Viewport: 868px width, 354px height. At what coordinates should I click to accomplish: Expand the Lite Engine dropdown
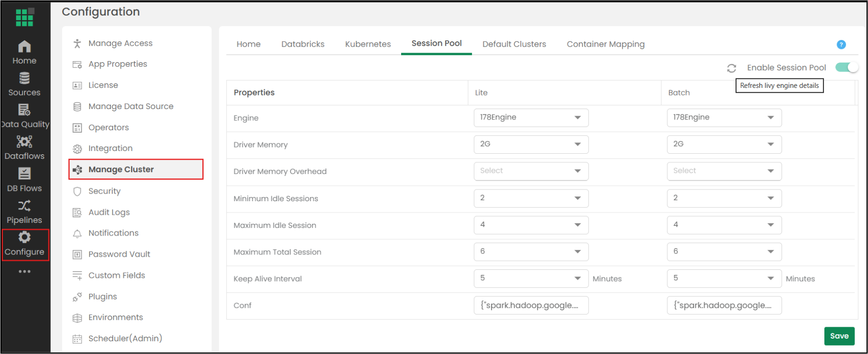(531, 118)
